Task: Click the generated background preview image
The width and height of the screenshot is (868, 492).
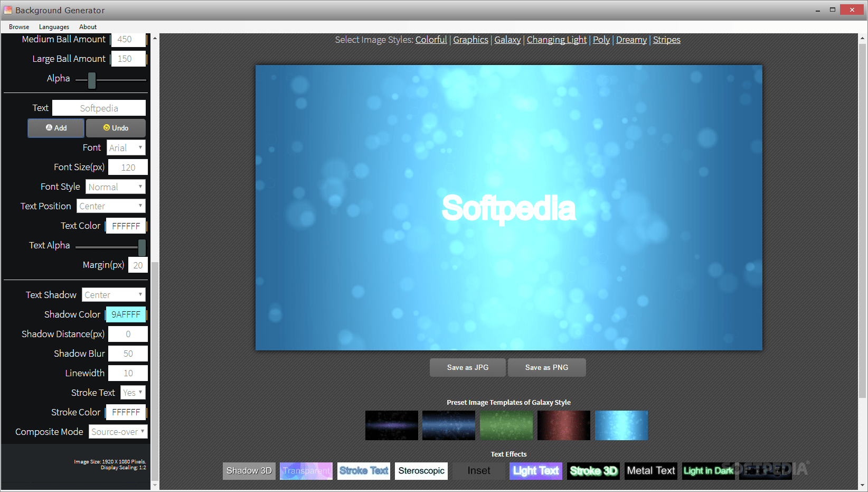Action: pyautogui.click(x=509, y=208)
